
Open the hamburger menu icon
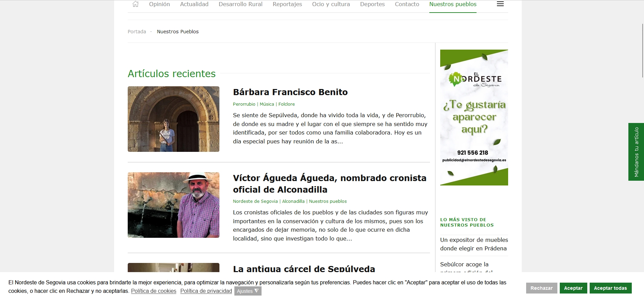click(500, 4)
